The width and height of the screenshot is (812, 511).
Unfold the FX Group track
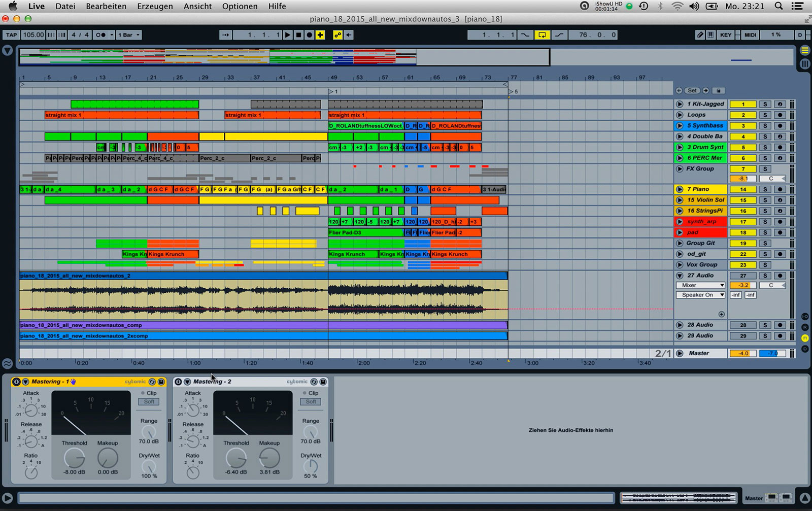point(680,169)
